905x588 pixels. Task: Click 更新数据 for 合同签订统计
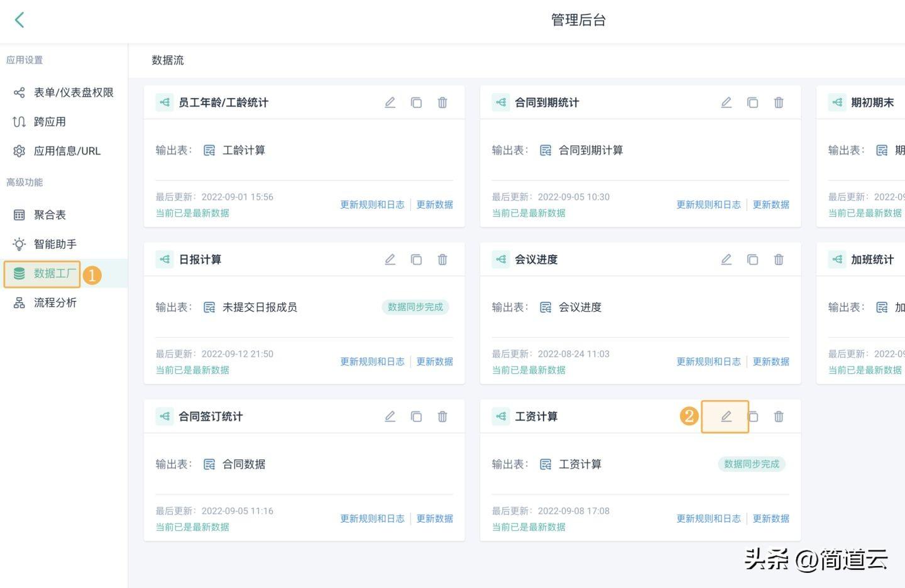[x=435, y=519]
